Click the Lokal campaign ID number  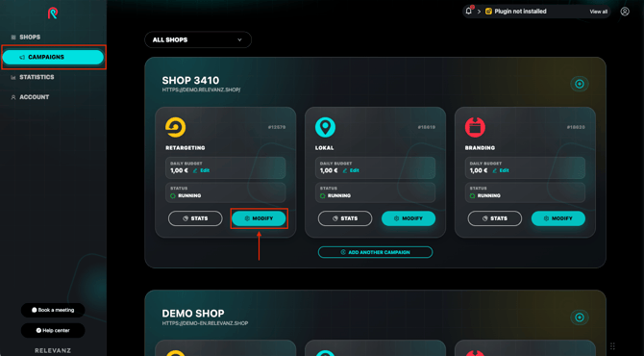coord(427,127)
